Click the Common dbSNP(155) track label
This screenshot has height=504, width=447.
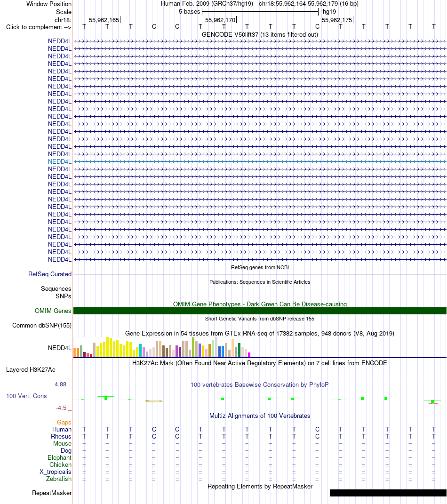point(42,325)
